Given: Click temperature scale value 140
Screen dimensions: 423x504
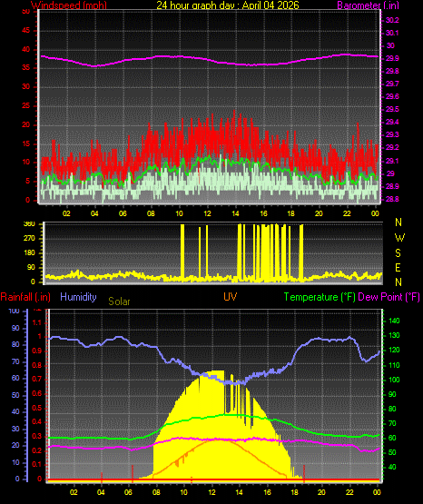Looking at the screenshot, I should [394, 321].
